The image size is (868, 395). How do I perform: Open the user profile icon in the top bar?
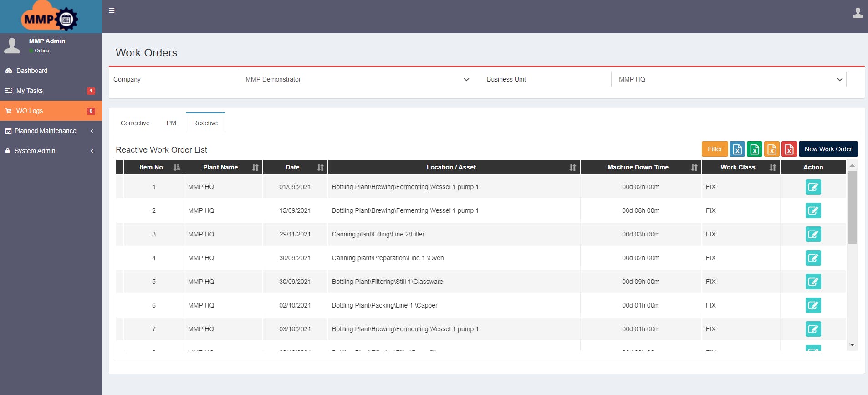858,13
